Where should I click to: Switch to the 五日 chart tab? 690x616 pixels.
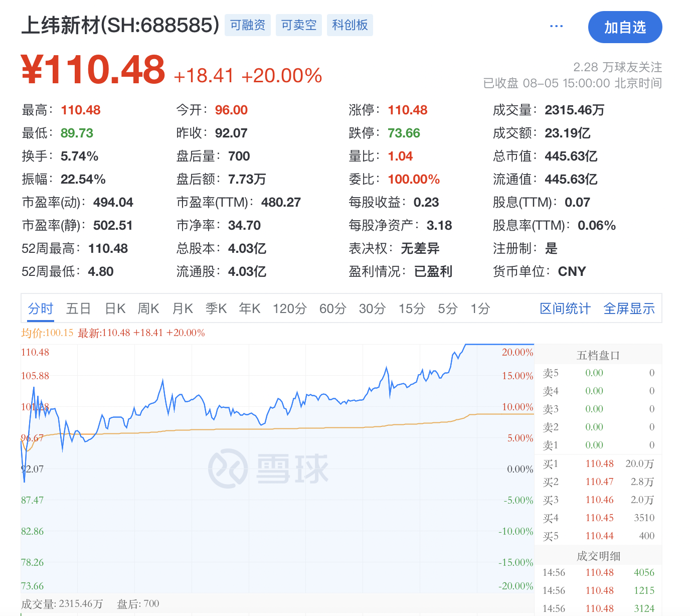coord(79,309)
